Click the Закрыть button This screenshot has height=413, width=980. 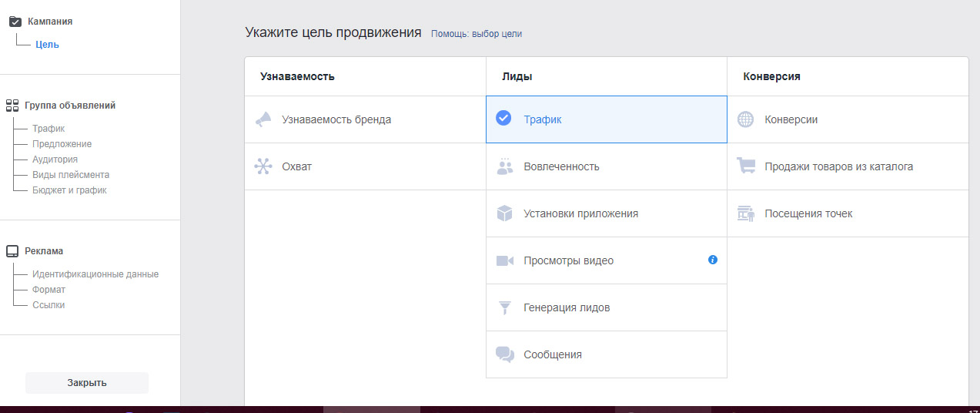click(x=87, y=383)
